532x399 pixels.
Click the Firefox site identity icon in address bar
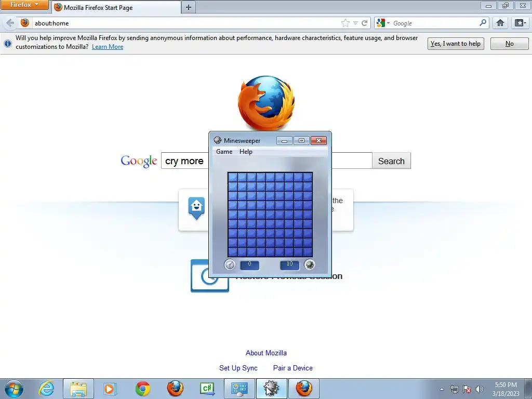pos(25,23)
